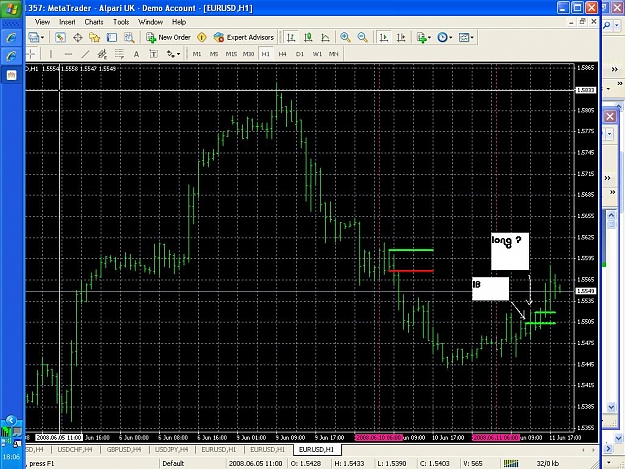This screenshot has width=625, height=469.
Task: Toggle Chart Shift
Action: [x=401, y=37]
